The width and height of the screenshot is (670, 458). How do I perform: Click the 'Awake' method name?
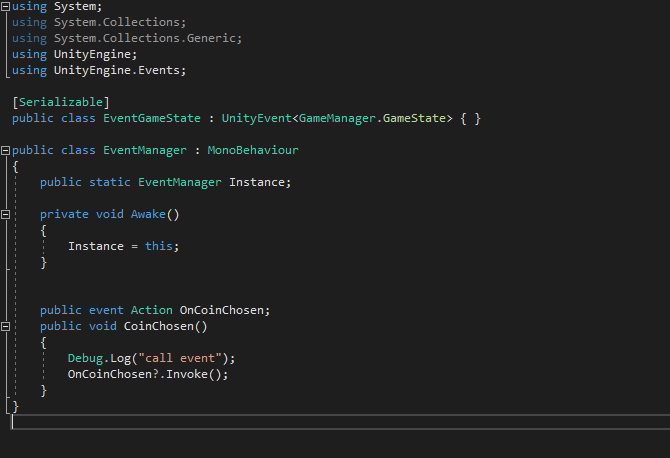[x=148, y=214]
